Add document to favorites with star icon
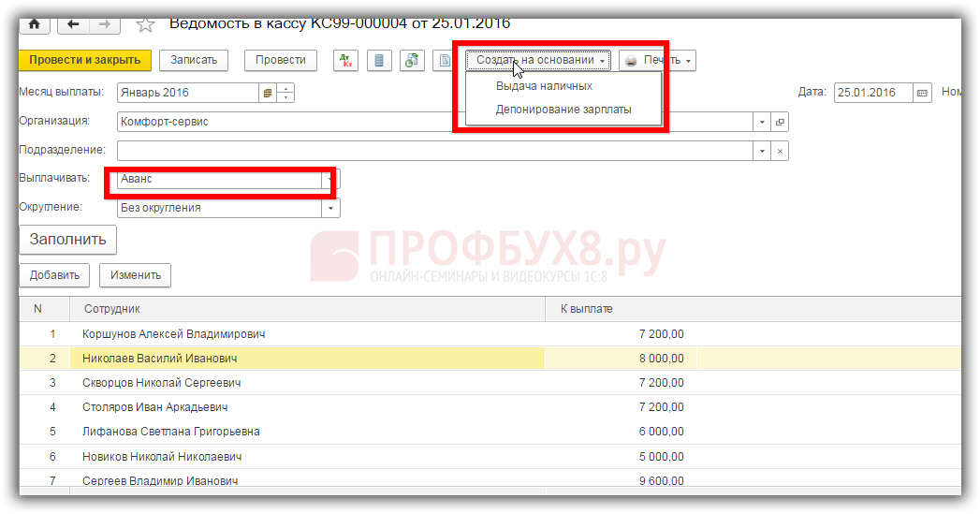Viewport: 980px width, 514px height. click(x=145, y=24)
